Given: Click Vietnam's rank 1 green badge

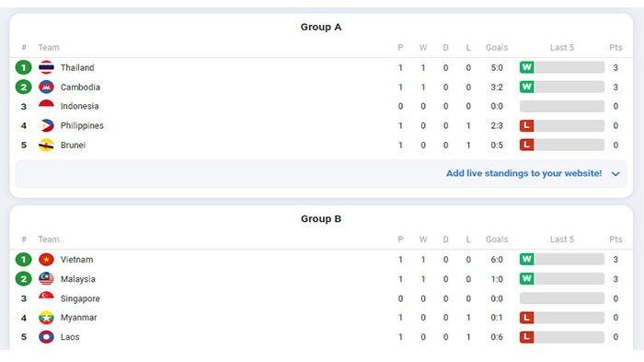Looking at the screenshot, I should (x=23, y=260).
